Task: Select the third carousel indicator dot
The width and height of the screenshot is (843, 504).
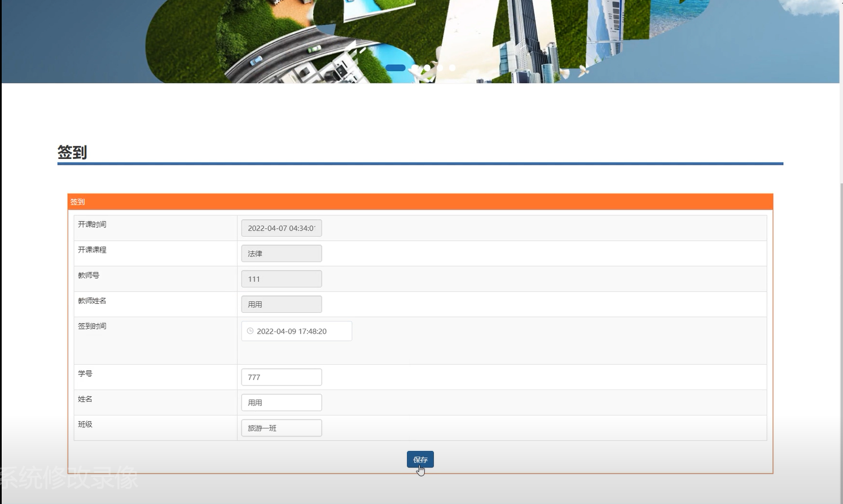Action: (x=427, y=68)
